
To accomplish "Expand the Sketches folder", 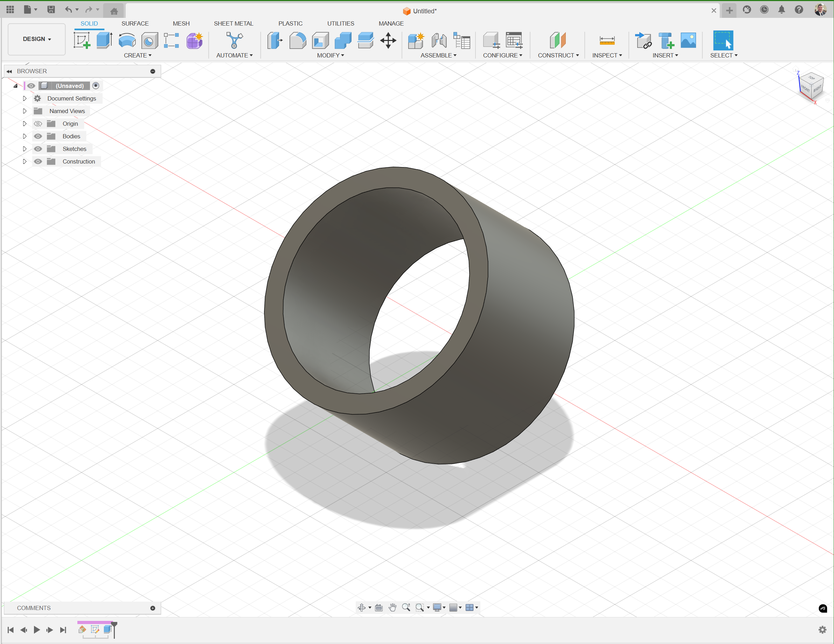I will click(25, 149).
